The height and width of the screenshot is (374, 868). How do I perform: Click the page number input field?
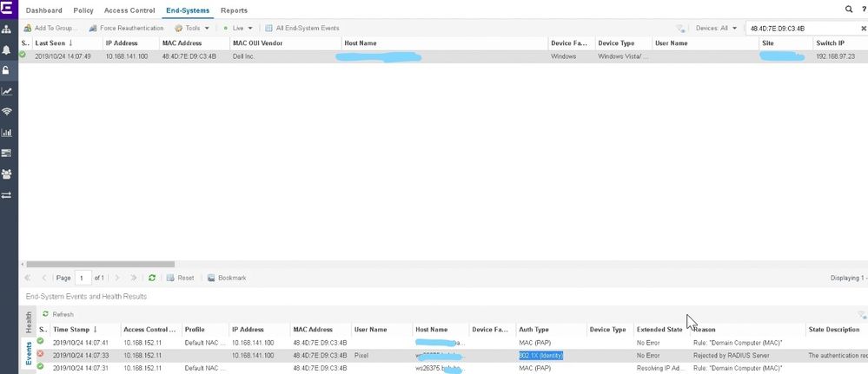pyautogui.click(x=83, y=278)
